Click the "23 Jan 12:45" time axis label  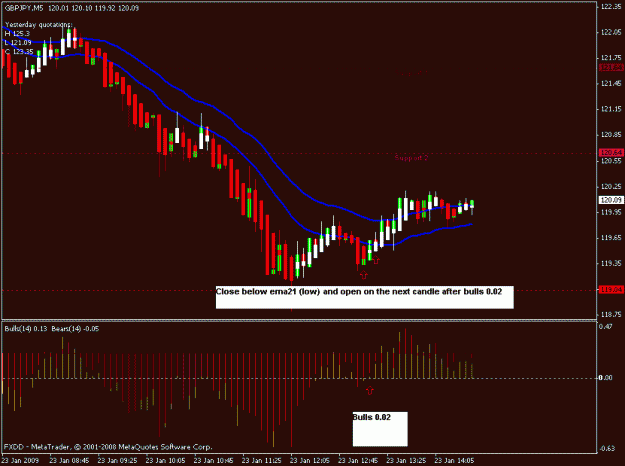358,460
